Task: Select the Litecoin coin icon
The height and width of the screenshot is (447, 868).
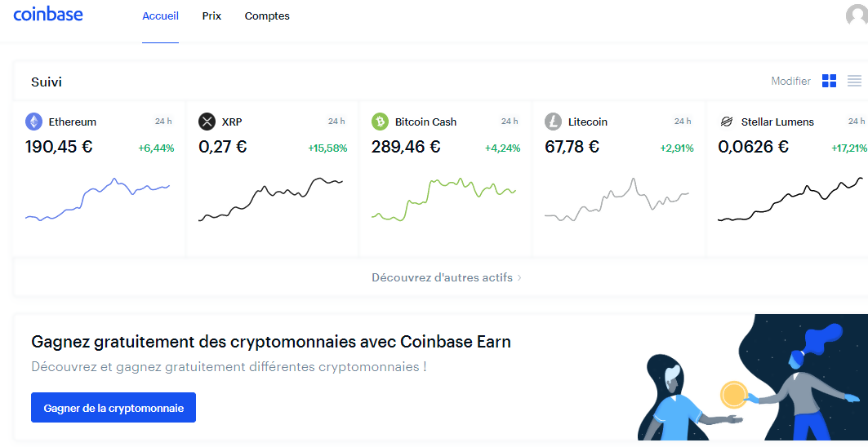Action: pos(553,122)
